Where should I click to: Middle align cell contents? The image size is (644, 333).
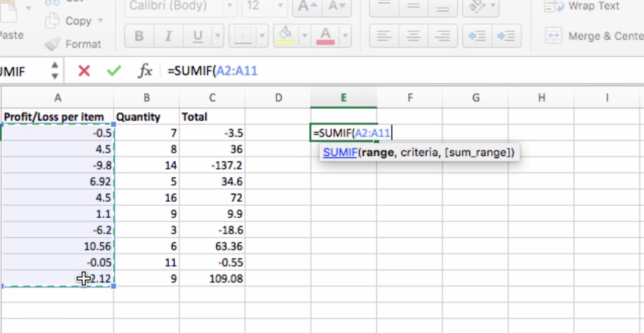tap(413, 6)
